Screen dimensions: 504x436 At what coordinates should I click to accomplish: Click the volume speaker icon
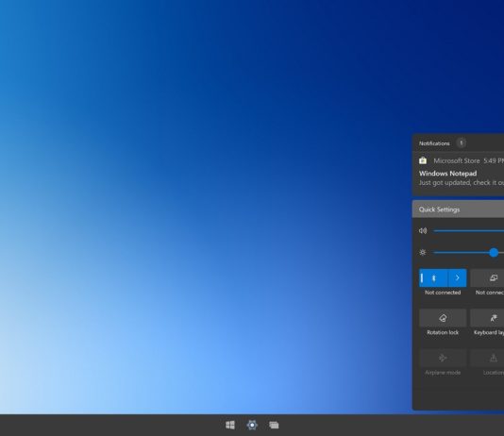point(423,230)
